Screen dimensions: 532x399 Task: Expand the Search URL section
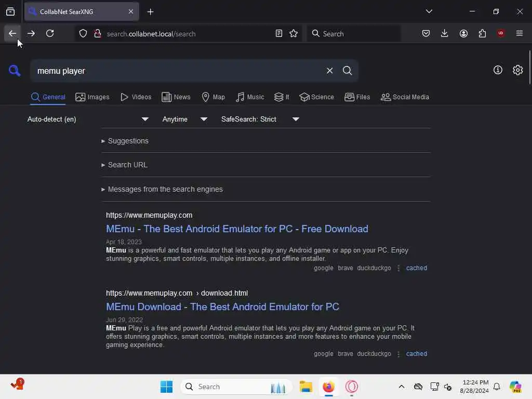click(x=125, y=165)
